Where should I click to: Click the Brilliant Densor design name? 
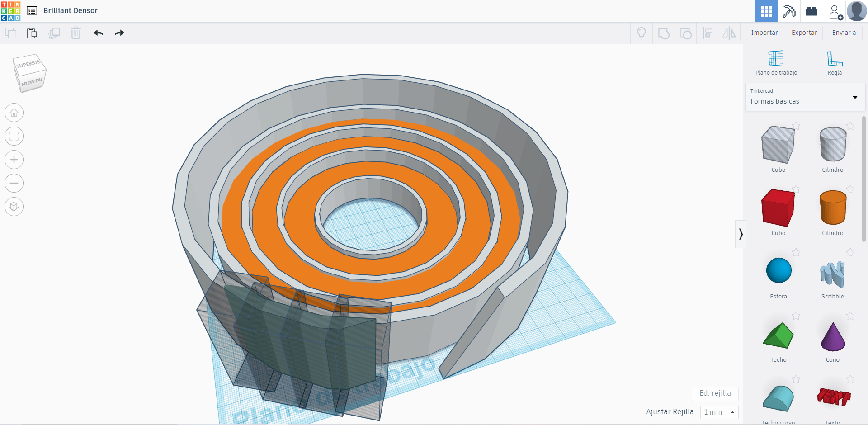(71, 11)
